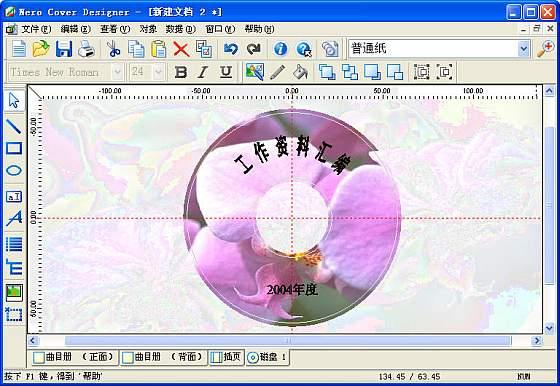Select the insert image tool
This screenshot has height=386, width=560.
pyautogui.click(x=14, y=293)
